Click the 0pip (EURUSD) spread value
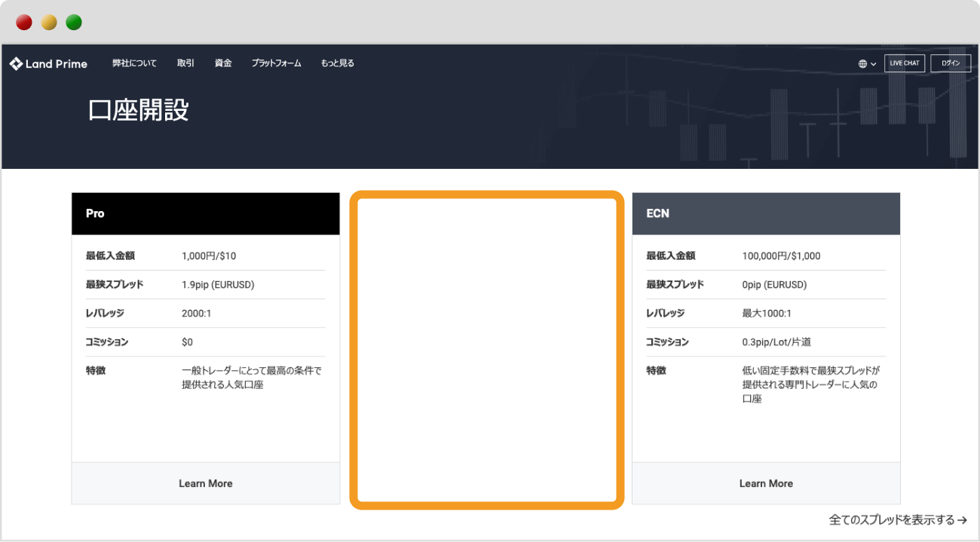This screenshot has width=980, height=542. point(775,285)
